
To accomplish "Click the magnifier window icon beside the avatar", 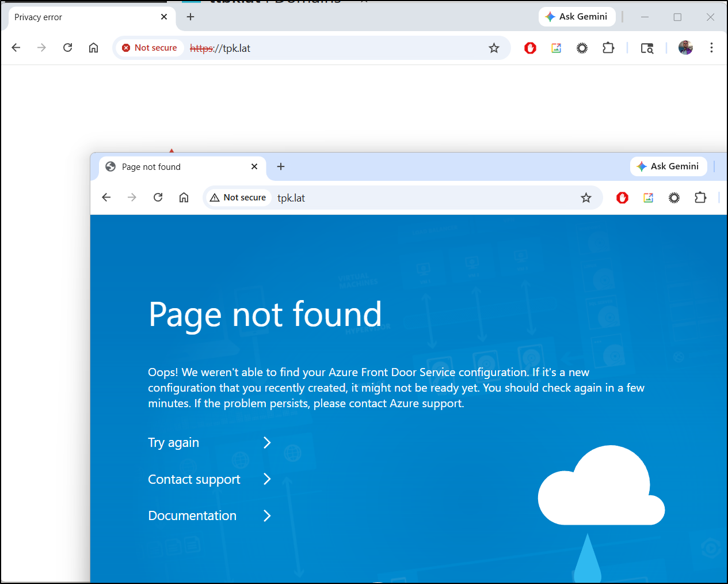I will tap(647, 48).
